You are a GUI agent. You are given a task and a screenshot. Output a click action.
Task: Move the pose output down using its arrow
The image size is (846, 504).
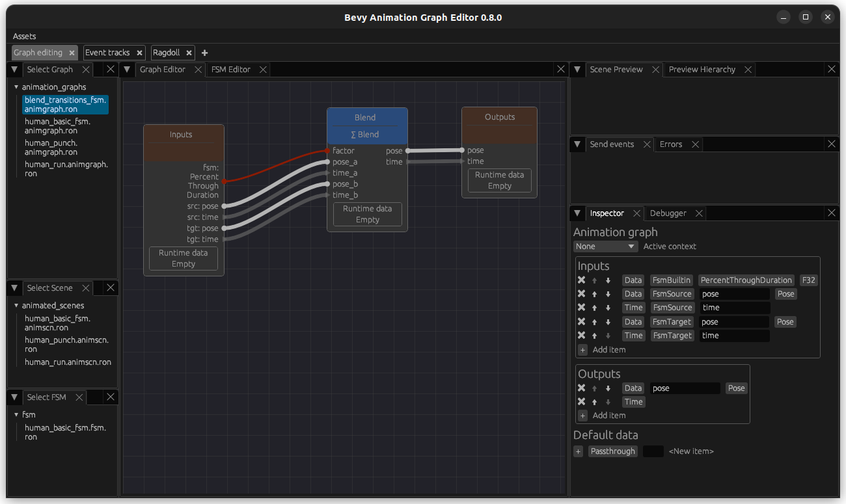(x=607, y=388)
